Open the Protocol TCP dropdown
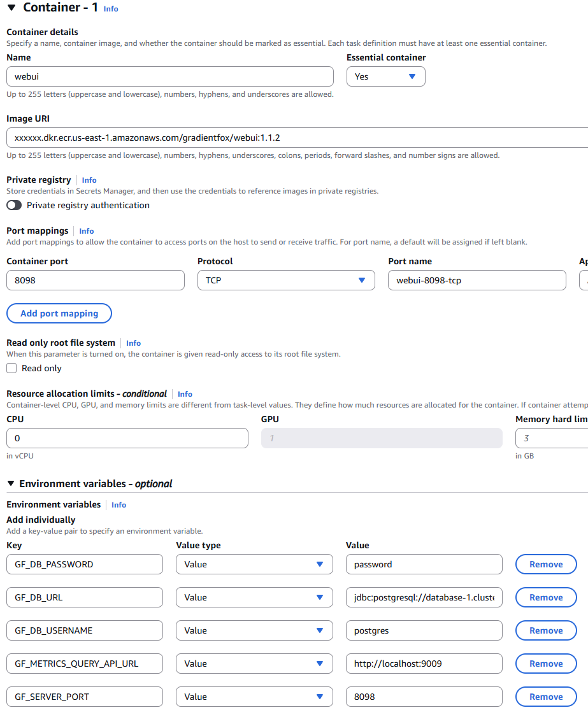588x710 pixels. coord(286,280)
